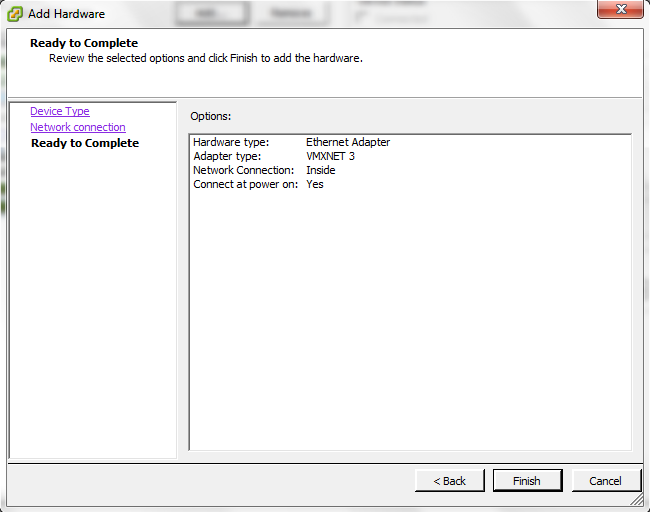Click the Ethernet Adapter value
This screenshot has width=650, height=512.
click(348, 142)
